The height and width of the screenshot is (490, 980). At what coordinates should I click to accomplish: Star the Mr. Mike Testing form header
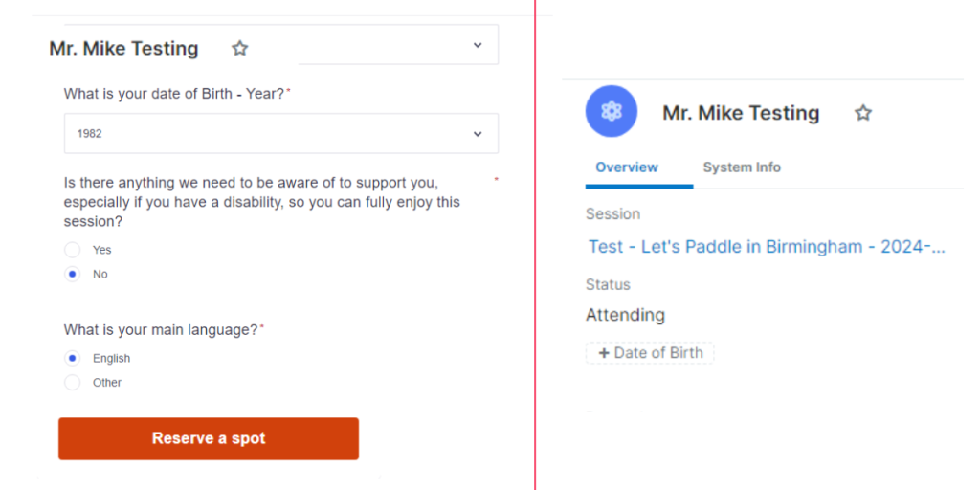point(240,48)
